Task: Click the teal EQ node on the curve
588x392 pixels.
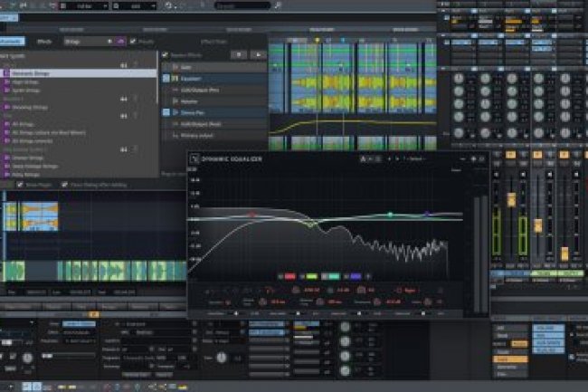Action: coord(390,215)
